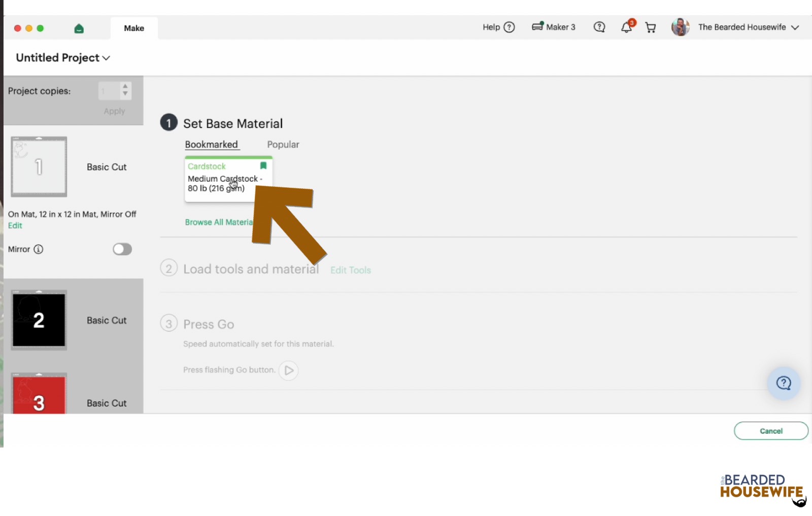812x516 pixels.
Task: Select the Bookmarked materials tab
Action: click(211, 145)
